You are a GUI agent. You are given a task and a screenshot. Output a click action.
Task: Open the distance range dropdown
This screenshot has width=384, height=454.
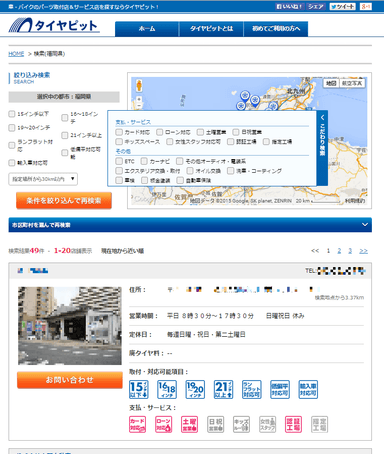click(43, 179)
